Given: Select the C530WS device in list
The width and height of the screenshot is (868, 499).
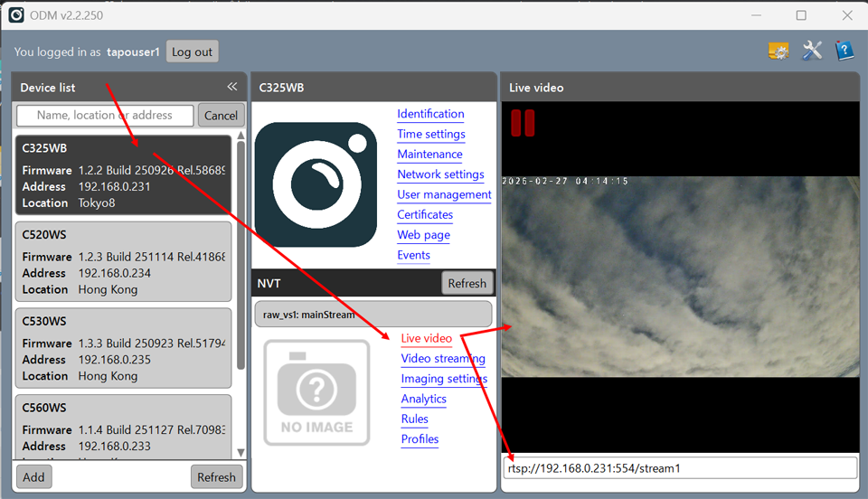Looking at the screenshot, I should click(x=123, y=348).
